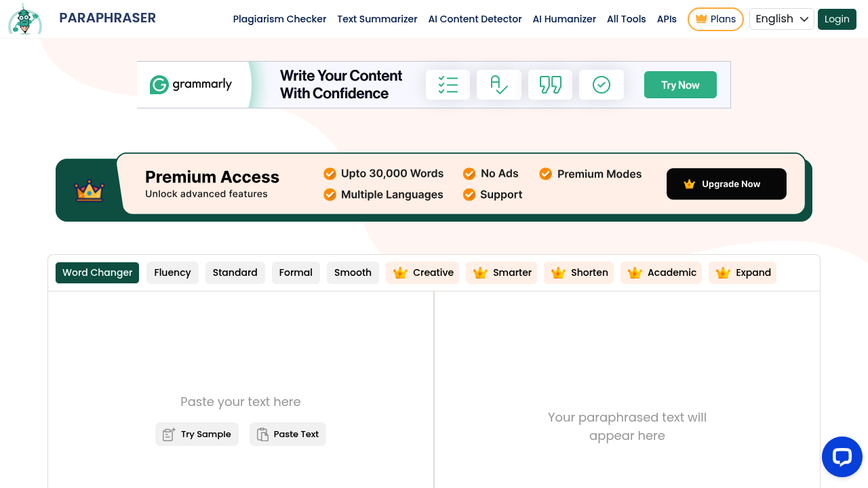
Task: Go to AI Humanizer
Action: 564,19
